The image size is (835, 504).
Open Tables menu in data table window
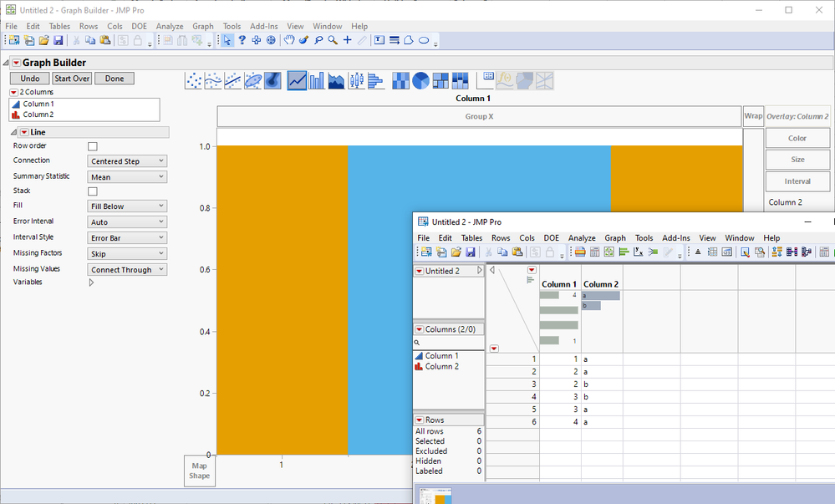(471, 238)
